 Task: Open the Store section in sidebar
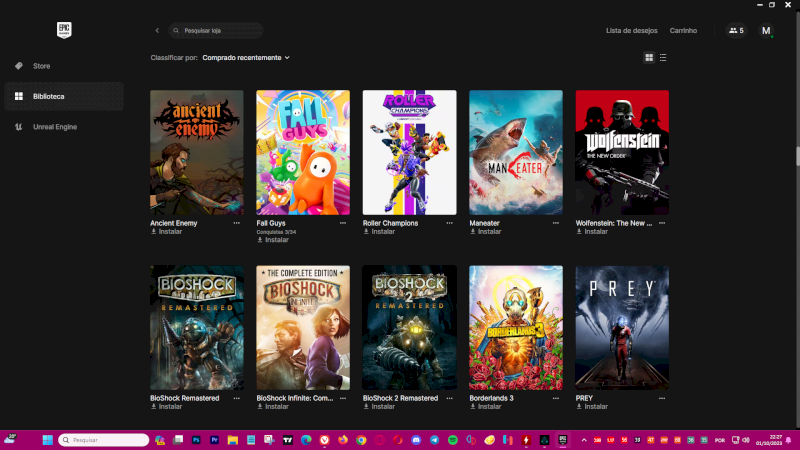coord(41,66)
